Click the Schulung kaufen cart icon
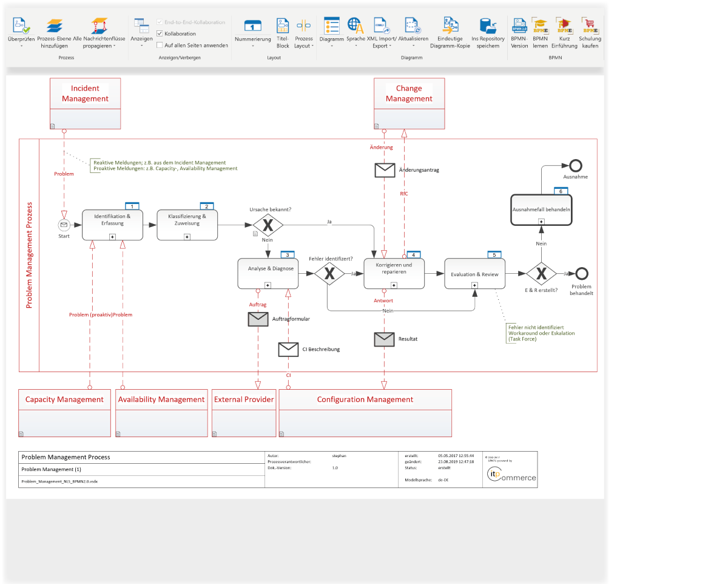The height and width of the screenshot is (584, 728). (590, 25)
